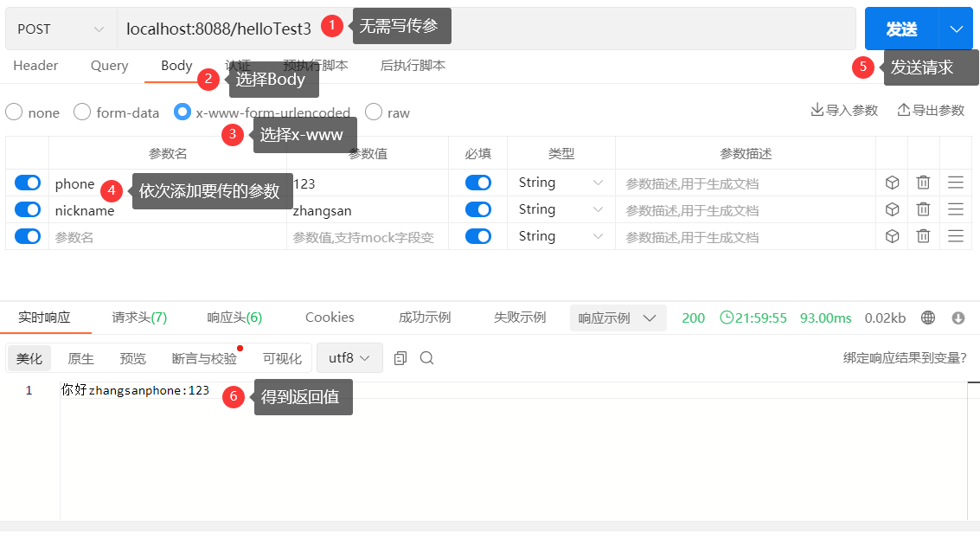Screen dimensions: 980x539
Task: Copy the response with the copy icon
Action: point(400,357)
